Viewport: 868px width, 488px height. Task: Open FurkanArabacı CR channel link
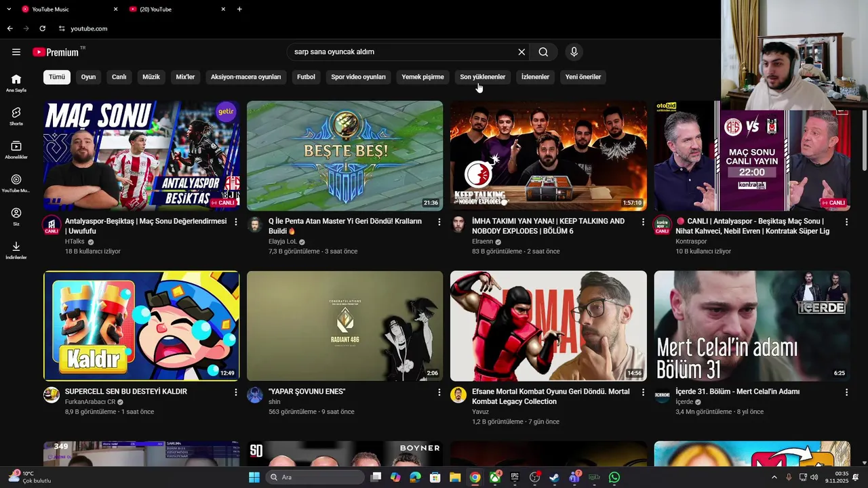(90, 402)
